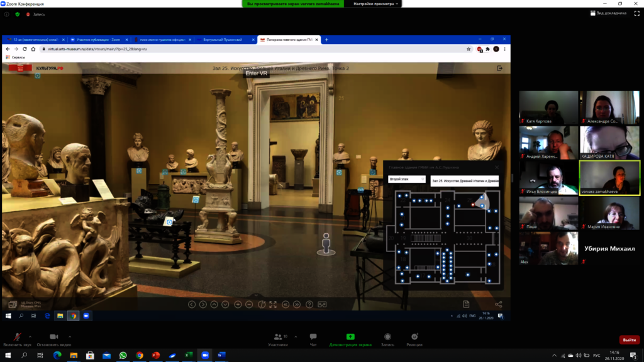
Task: Click the hotspot on the stand near the candelabrum
Action: (x=196, y=200)
